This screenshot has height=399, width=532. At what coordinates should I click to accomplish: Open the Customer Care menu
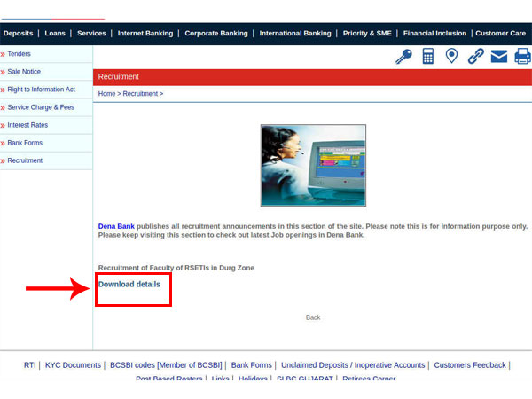pyautogui.click(x=500, y=34)
